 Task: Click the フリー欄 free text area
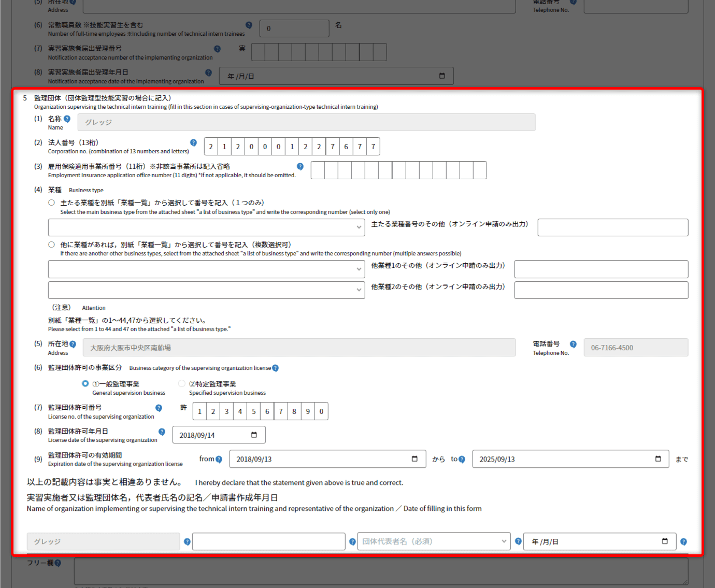381,571
